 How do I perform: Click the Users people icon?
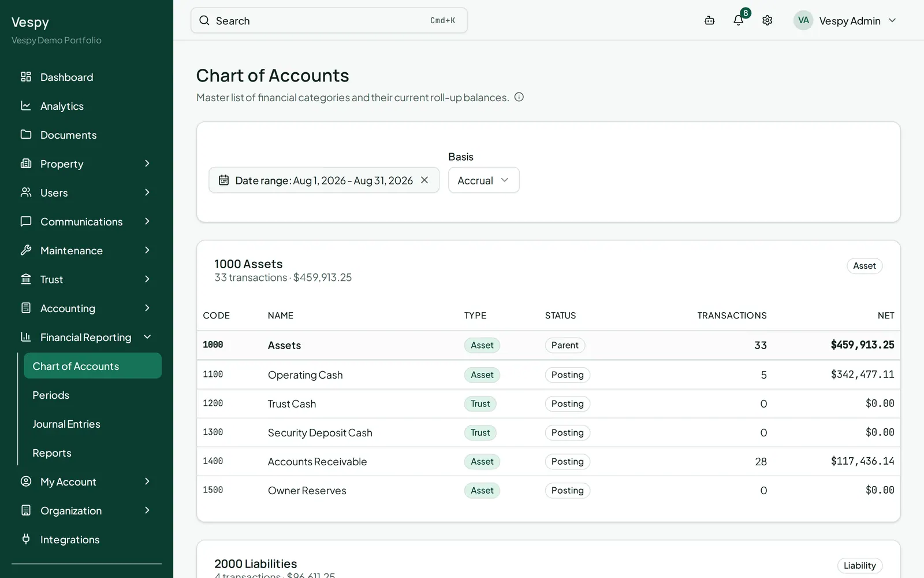pyautogui.click(x=26, y=192)
